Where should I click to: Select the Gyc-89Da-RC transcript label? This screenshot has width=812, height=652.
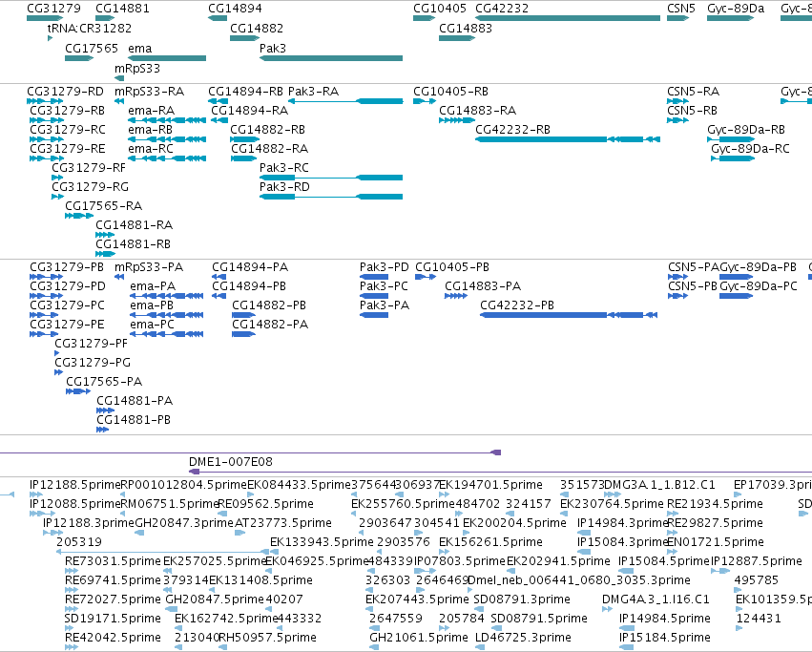tap(750, 148)
